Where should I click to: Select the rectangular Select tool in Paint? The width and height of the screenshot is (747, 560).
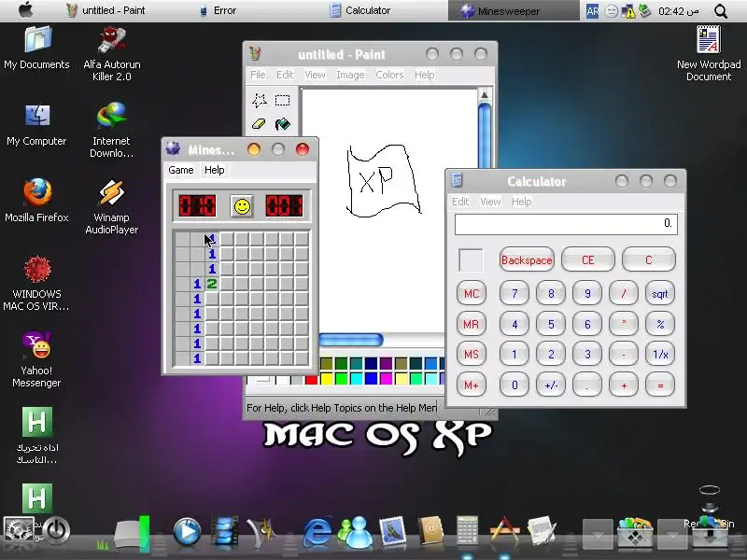283,101
